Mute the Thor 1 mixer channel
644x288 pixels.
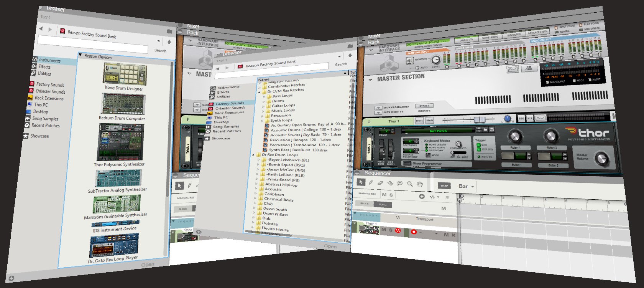419,121
